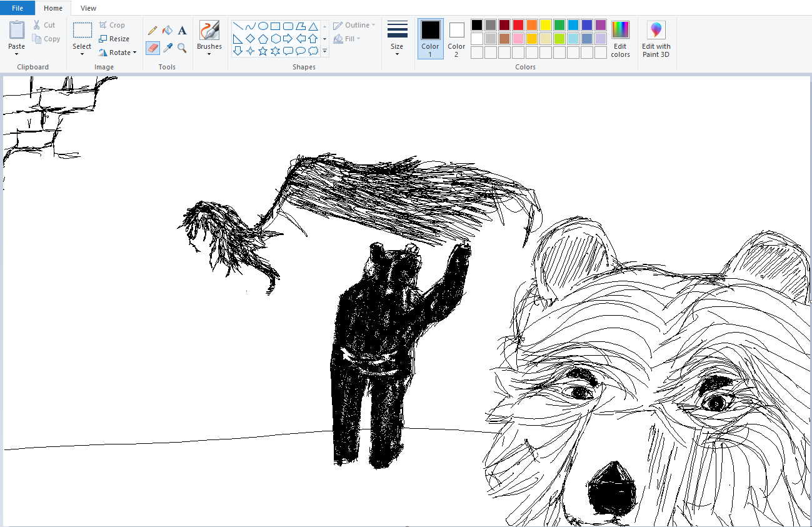The height and width of the screenshot is (527, 812).
Task: Select the Pencil tool
Action: click(x=153, y=30)
